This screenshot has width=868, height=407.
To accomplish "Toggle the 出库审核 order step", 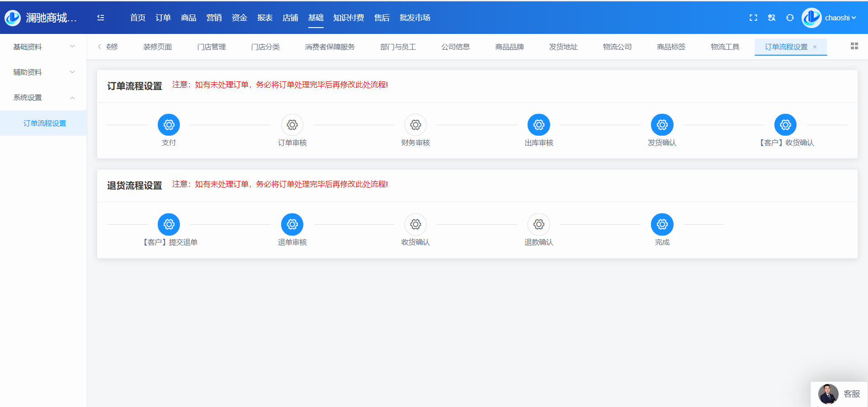I will coord(539,125).
